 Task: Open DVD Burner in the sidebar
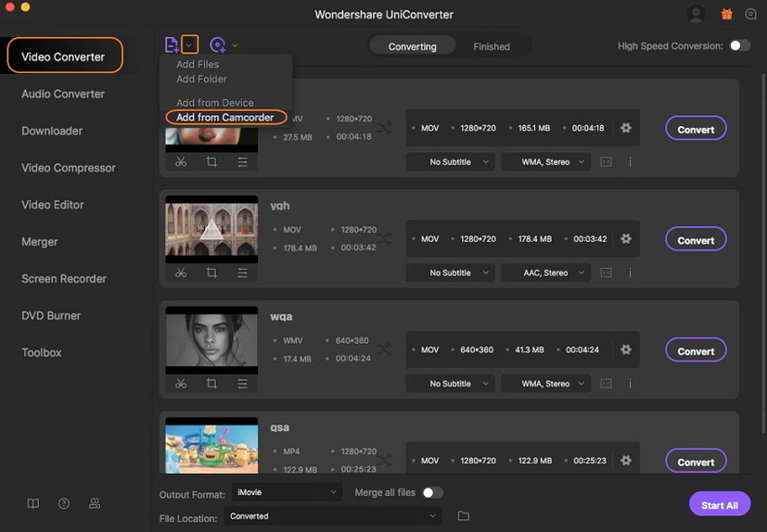click(51, 315)
